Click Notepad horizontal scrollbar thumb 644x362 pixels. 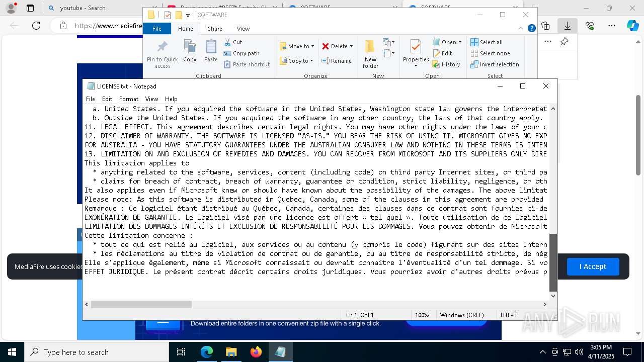(141, 304)
